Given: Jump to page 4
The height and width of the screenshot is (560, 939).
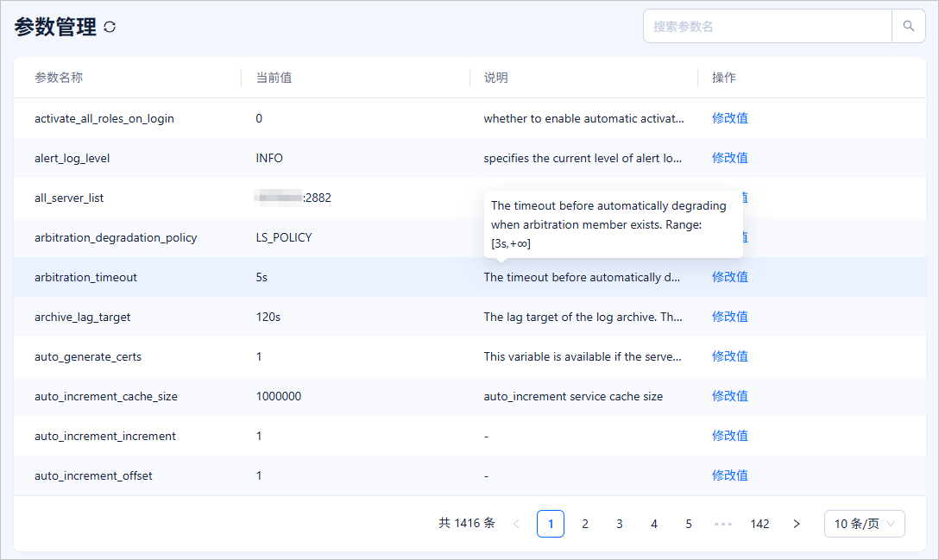Looking at the screenshot, I should pyautogui.click(x=654, y=524).
